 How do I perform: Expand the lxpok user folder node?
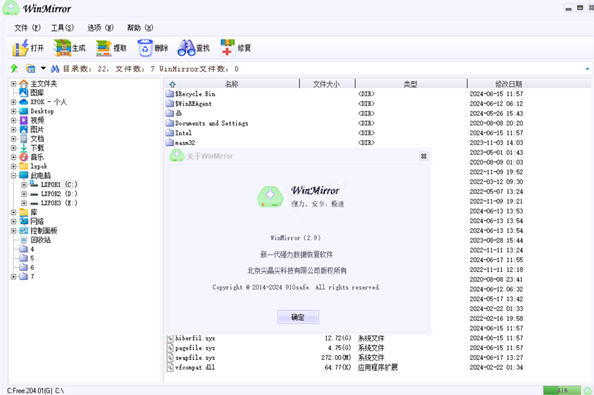[x=14, y=166]
